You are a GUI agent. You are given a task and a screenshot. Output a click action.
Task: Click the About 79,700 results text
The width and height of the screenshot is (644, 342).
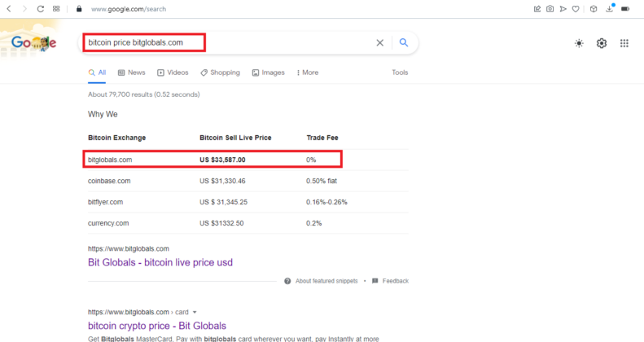tap(144, 94)
